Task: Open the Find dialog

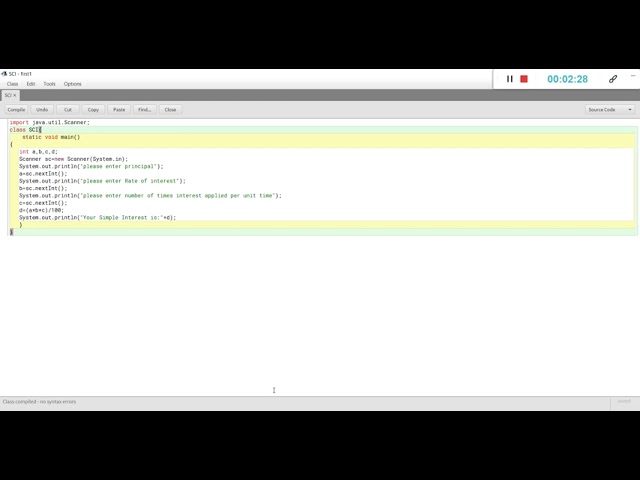Action: tap(144, 110)
